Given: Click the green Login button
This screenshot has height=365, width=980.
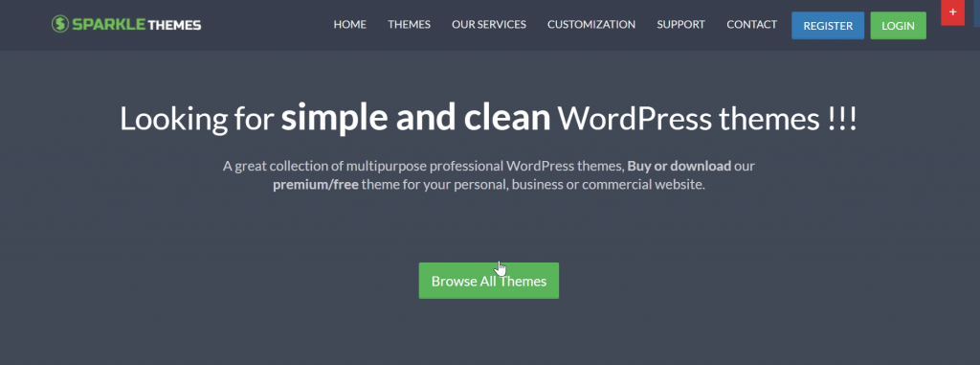Looking at the screenshot, I should coord(898,26).
